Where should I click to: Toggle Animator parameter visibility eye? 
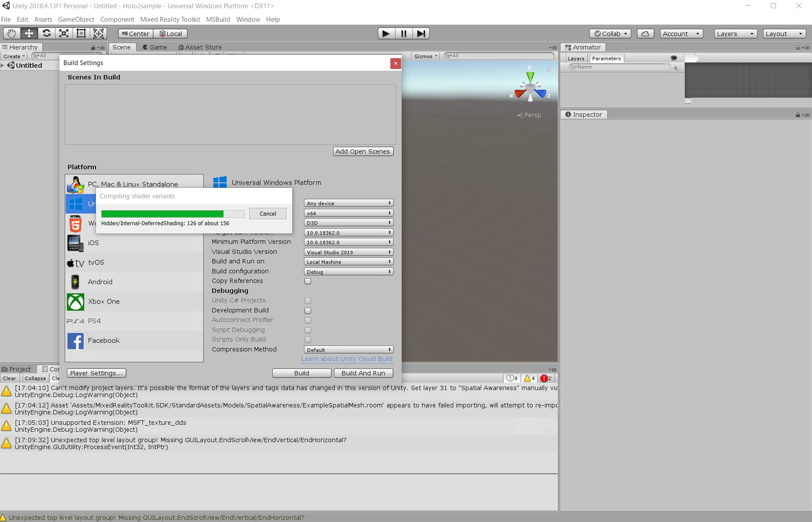674,58
